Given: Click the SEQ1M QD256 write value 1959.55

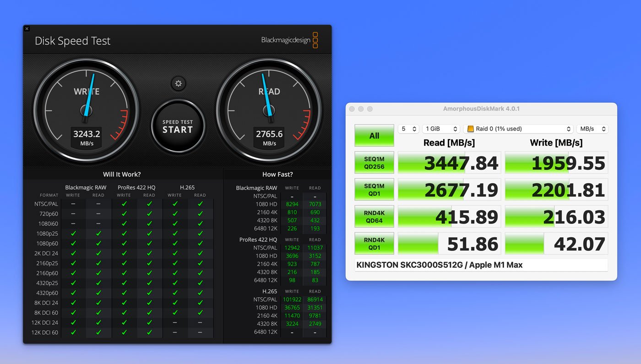Looking at the screenshot, I should click(x=556, y=163).
